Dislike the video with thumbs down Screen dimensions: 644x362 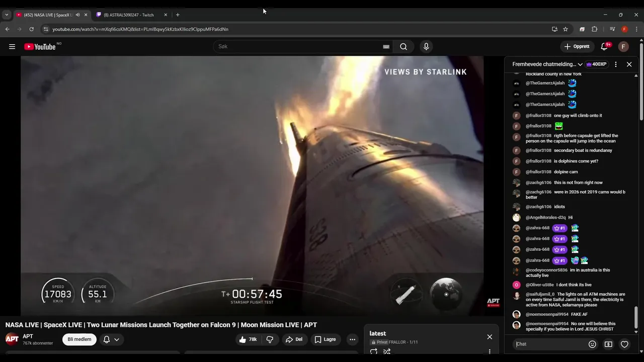pos(270,339)
